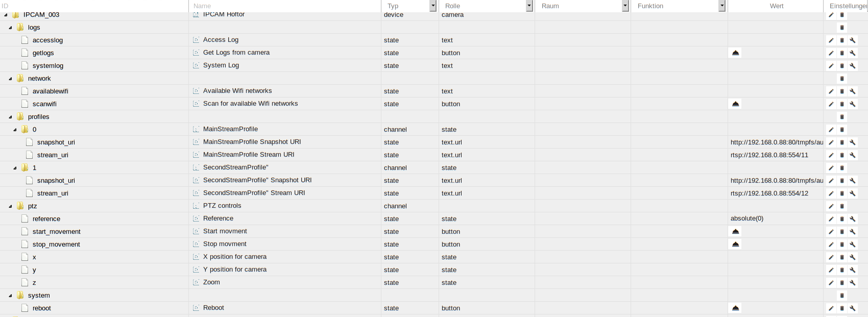Click the rtsp://192.168.0.88:554/12 value

click(x=769, y=193)
